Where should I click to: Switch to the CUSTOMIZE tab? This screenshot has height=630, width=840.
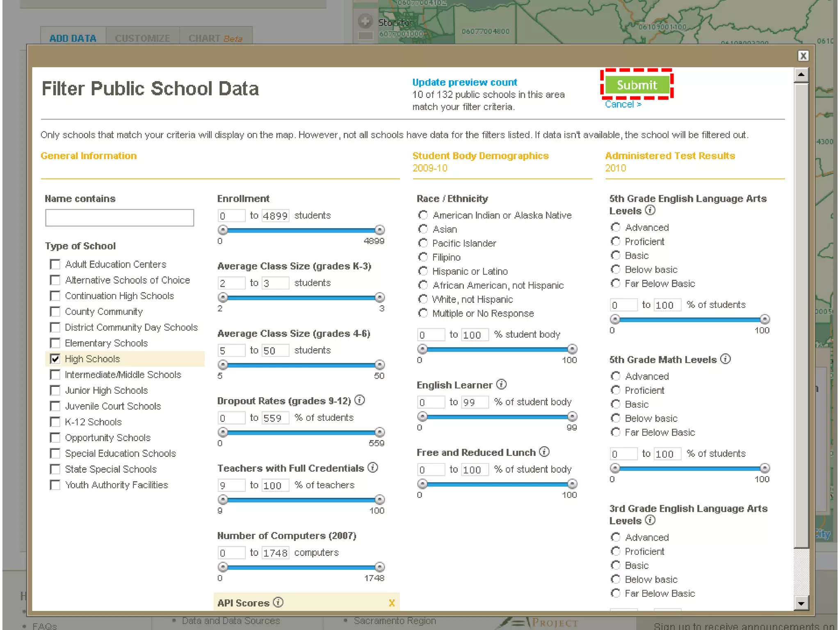click(142, 38)
